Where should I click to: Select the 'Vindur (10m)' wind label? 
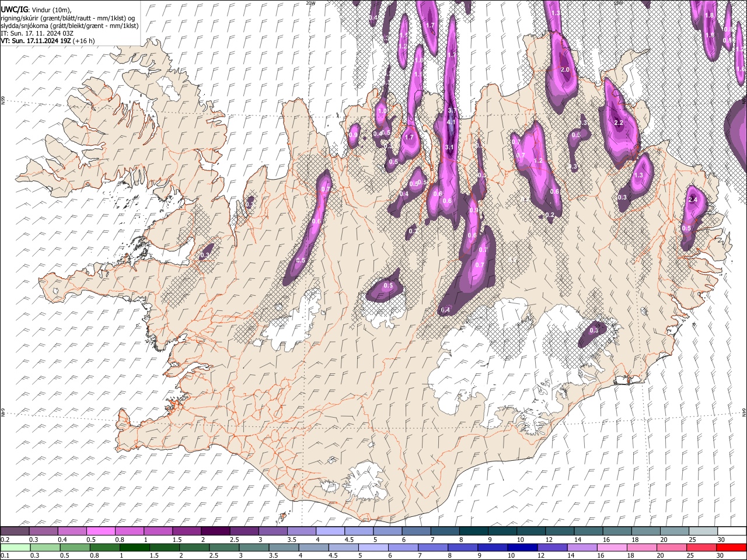[51, 10]
